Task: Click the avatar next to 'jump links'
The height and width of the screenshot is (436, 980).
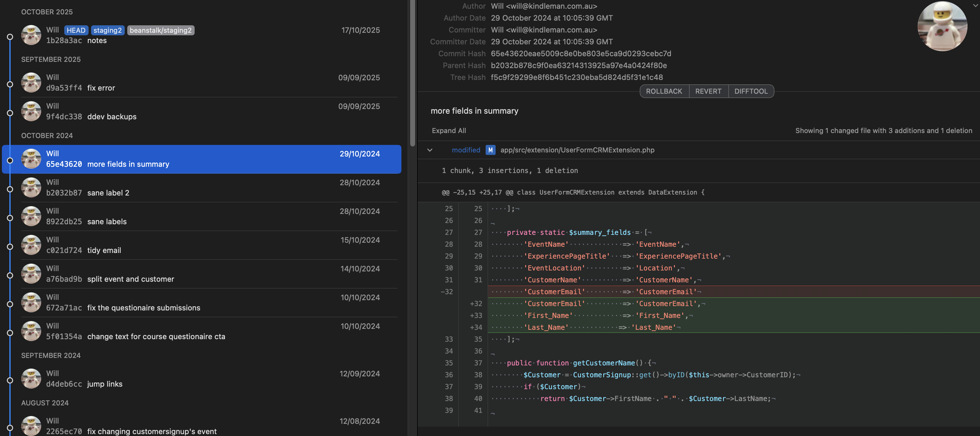Action: (x=31, y=378)
